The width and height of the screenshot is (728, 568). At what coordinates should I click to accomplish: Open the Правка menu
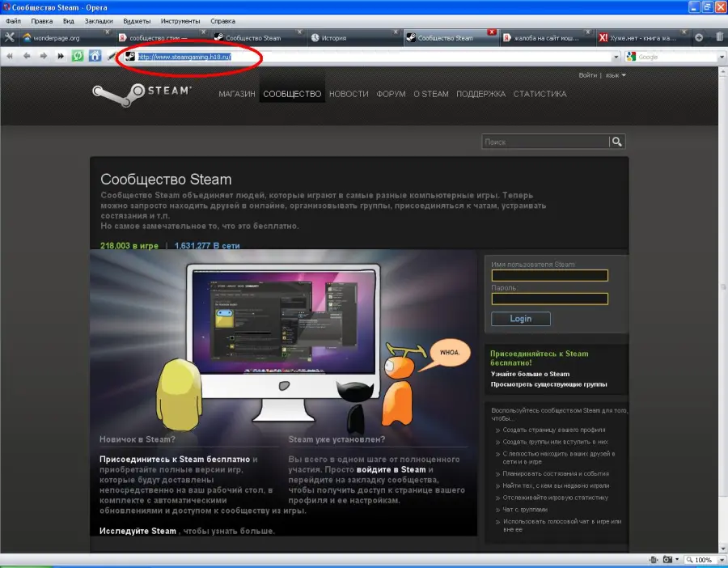pyautogui.click(x=42, y=21)
